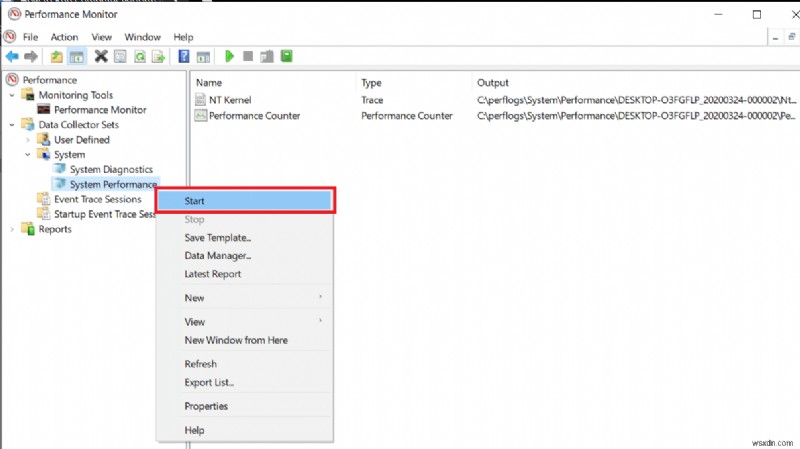This screenshot has height=449, width=800.
Task: Click the Export List toolbar icon
Action: point(159,57)
